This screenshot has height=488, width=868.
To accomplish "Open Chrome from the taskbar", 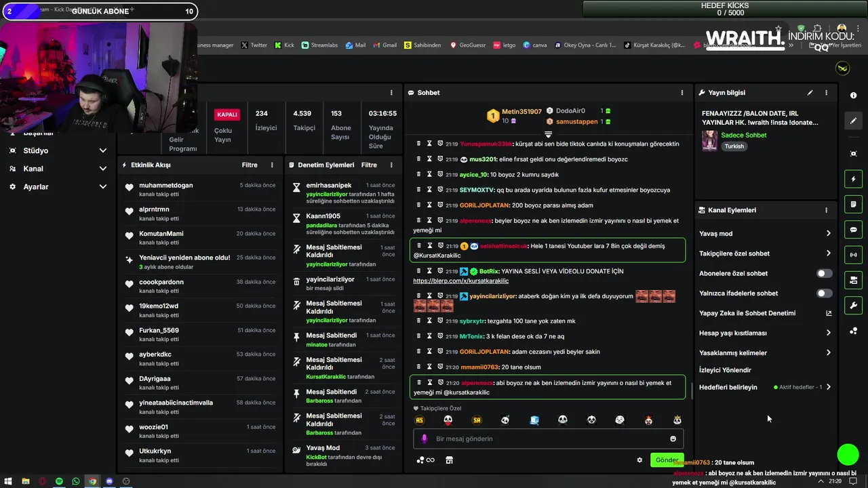I will pyautogui.click(x=93, y=481).
